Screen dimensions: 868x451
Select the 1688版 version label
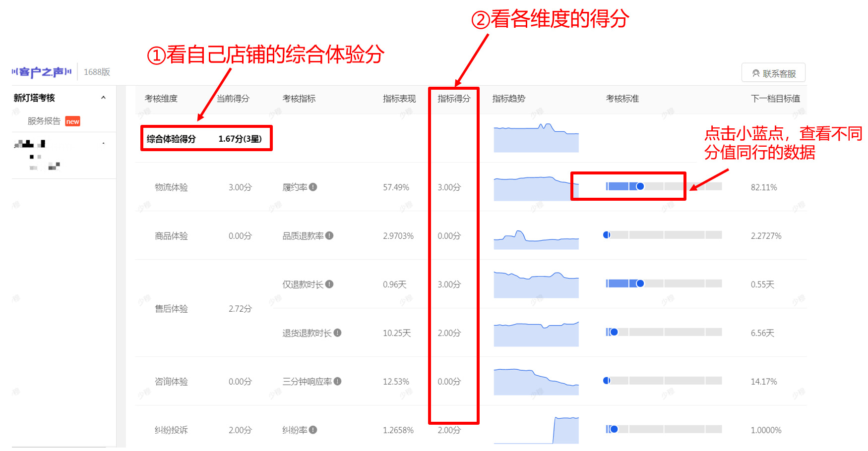tap(97, 72)
